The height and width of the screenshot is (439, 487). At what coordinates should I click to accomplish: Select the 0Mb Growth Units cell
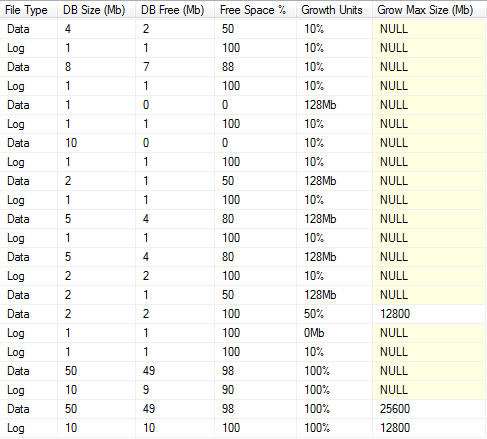tap(334, 333)
